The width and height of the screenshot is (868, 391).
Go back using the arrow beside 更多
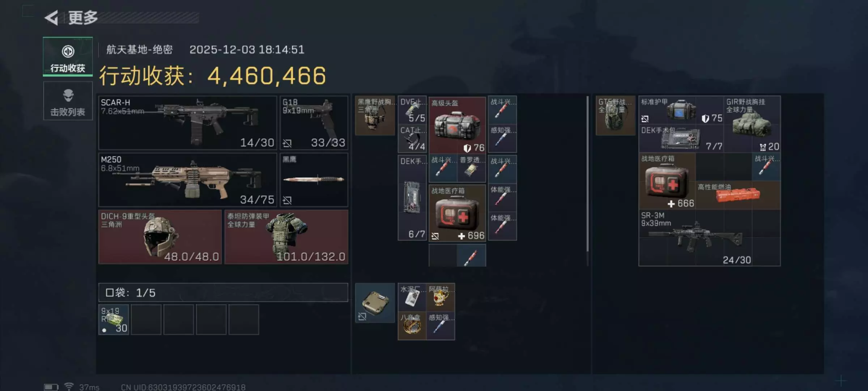tap(51, 18)
